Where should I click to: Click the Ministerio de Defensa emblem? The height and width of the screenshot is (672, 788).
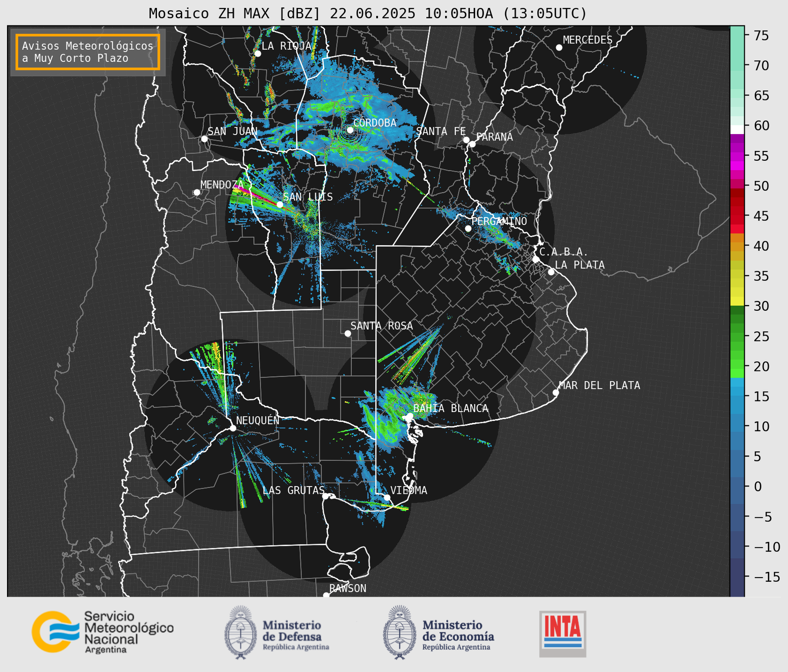tap(241, 632)
